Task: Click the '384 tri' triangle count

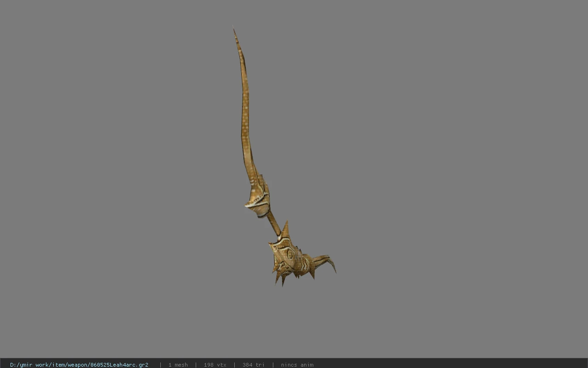Action: click(254, 365)
